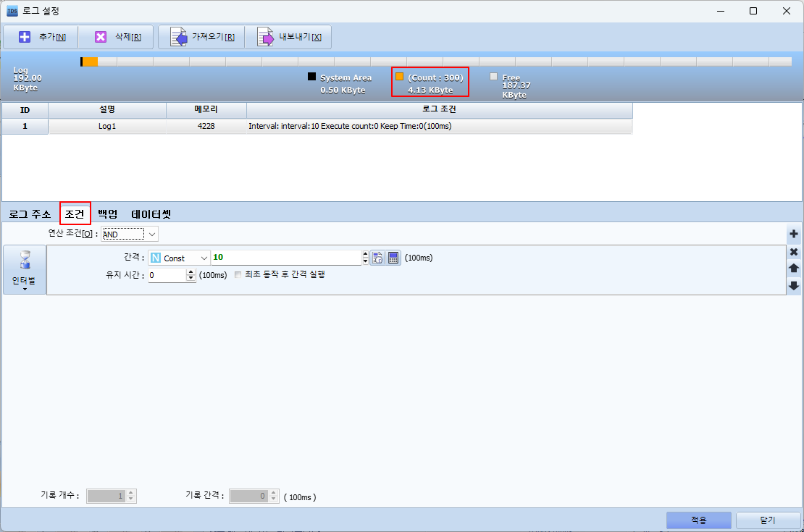Screen dimensions: 804x532
Task: Click the stepper arrows of 유지 시간
Action: pos(190,275)
